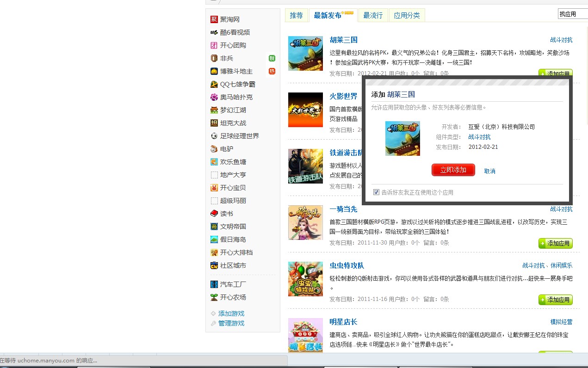
Task: Open 坦克大战 tank icon
Action: pyautogui.click(x=214, y=123)
